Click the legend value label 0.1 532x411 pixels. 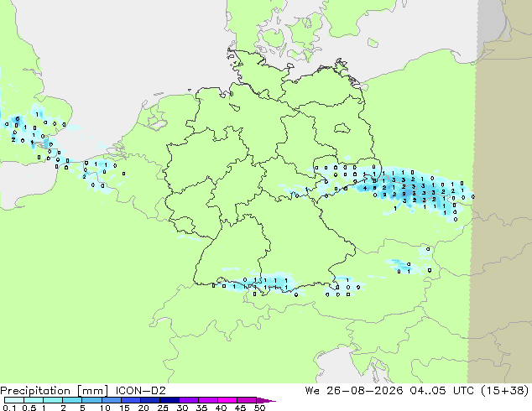[9, 408]
